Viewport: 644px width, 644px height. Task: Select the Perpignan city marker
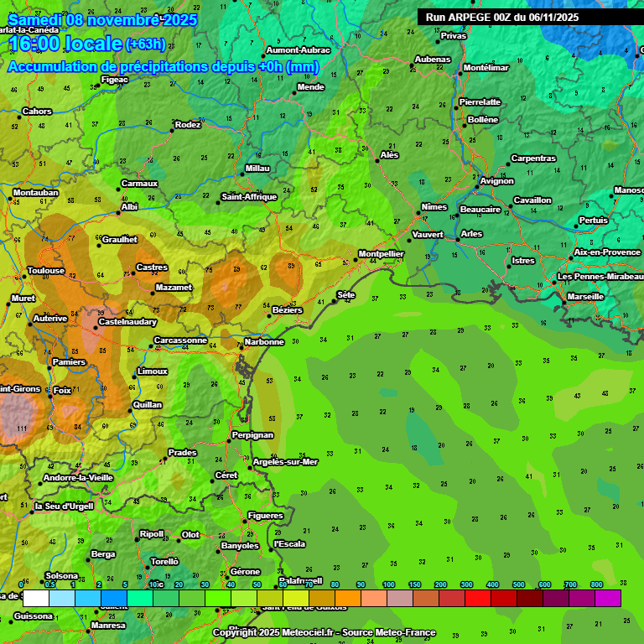coord(231,441)
